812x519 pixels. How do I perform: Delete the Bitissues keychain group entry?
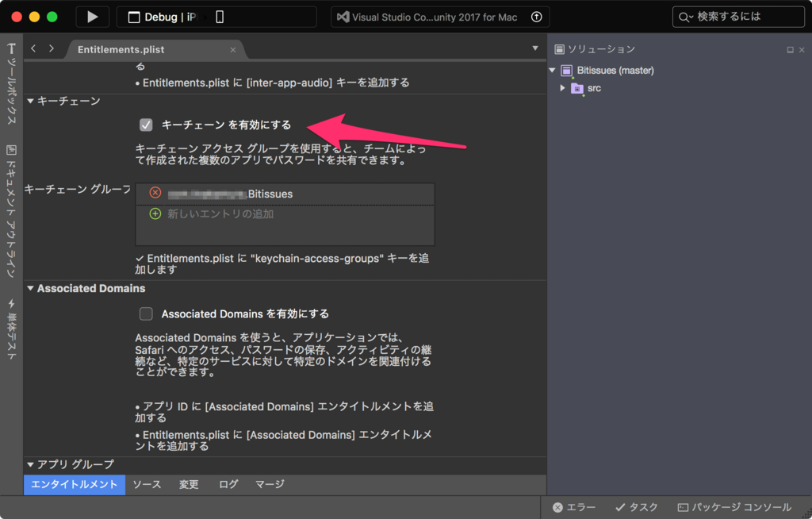tap(155, 192)
